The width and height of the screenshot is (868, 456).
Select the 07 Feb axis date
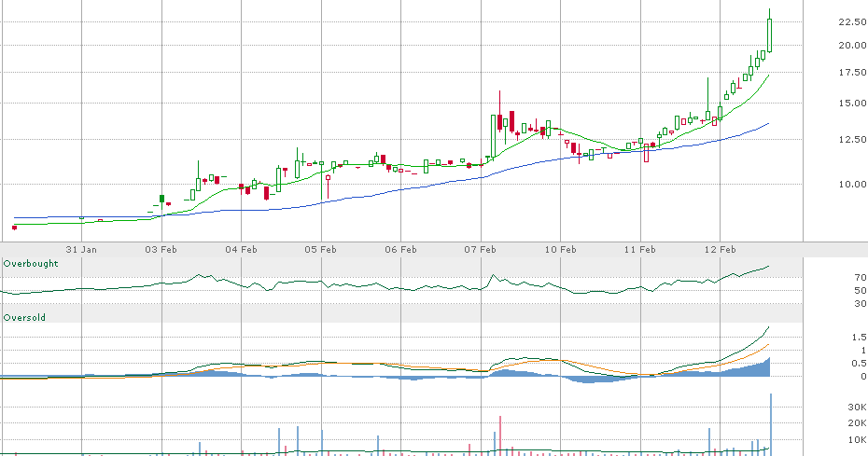pos(480,250)
